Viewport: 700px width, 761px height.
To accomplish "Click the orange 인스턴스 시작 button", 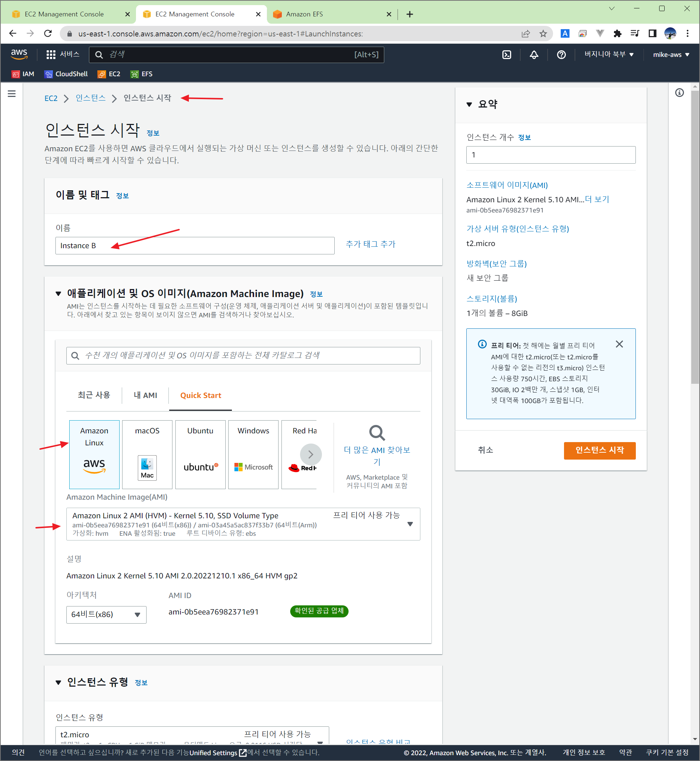I will [599, 450].
